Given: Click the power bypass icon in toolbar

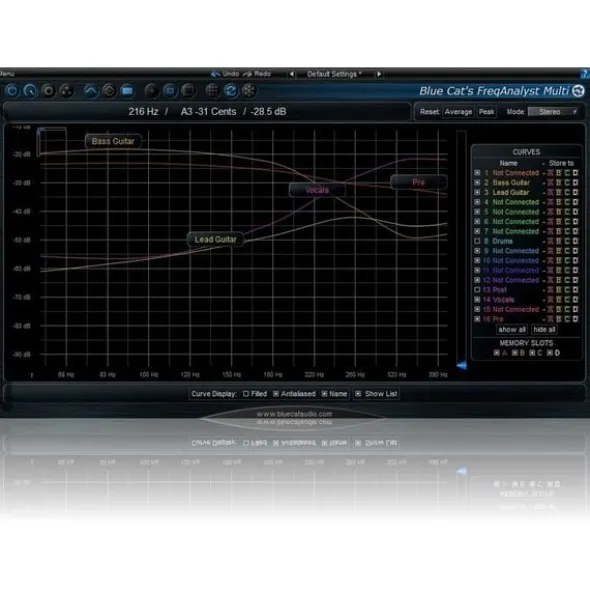Looking at the screenshot, I should (x=12, y=91).
